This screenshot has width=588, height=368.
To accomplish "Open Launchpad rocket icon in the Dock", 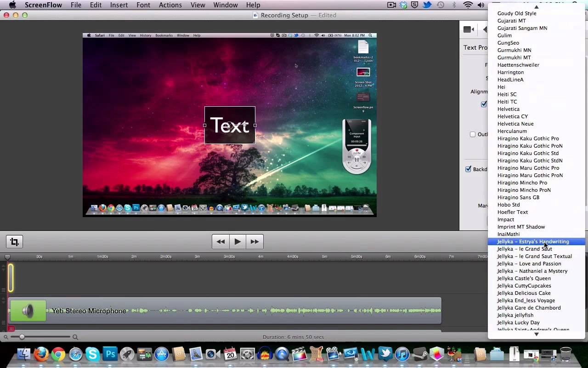I will click(127, 354).
